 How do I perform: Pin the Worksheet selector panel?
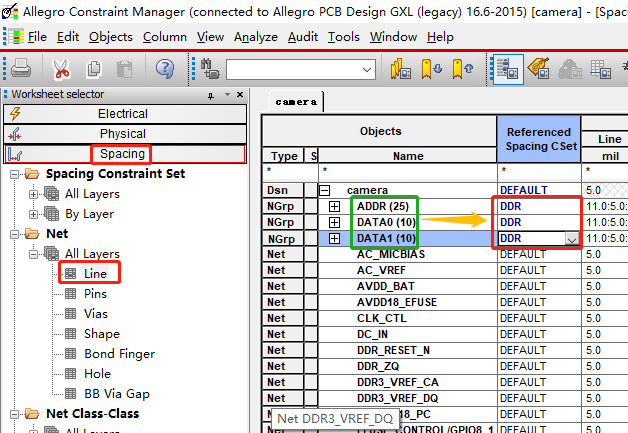(x=211, y=95)
